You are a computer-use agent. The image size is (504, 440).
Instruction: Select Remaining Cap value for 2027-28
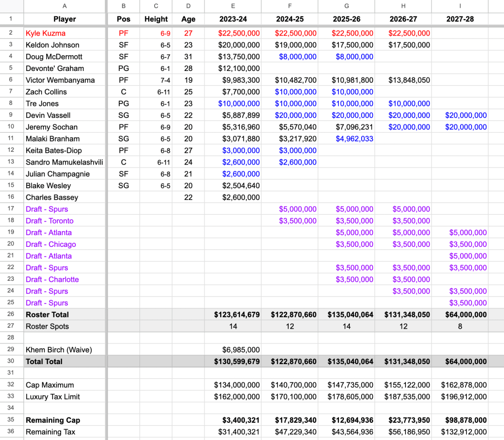(460, 420)
